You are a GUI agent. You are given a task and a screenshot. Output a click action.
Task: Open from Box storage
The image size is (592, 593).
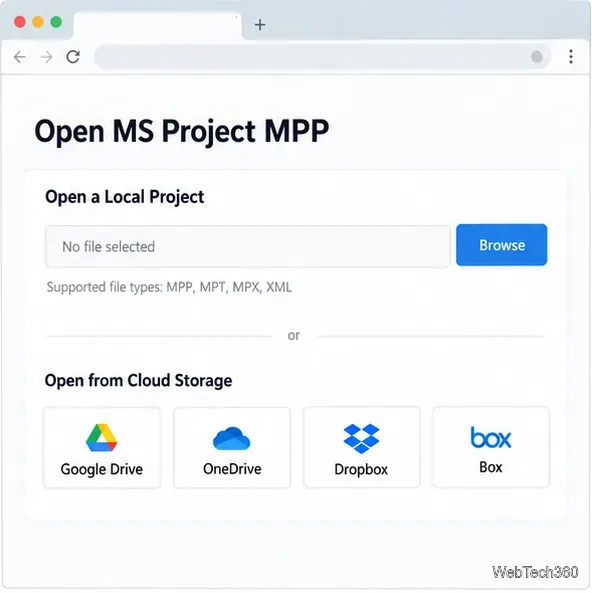click(x=491, y=447)
